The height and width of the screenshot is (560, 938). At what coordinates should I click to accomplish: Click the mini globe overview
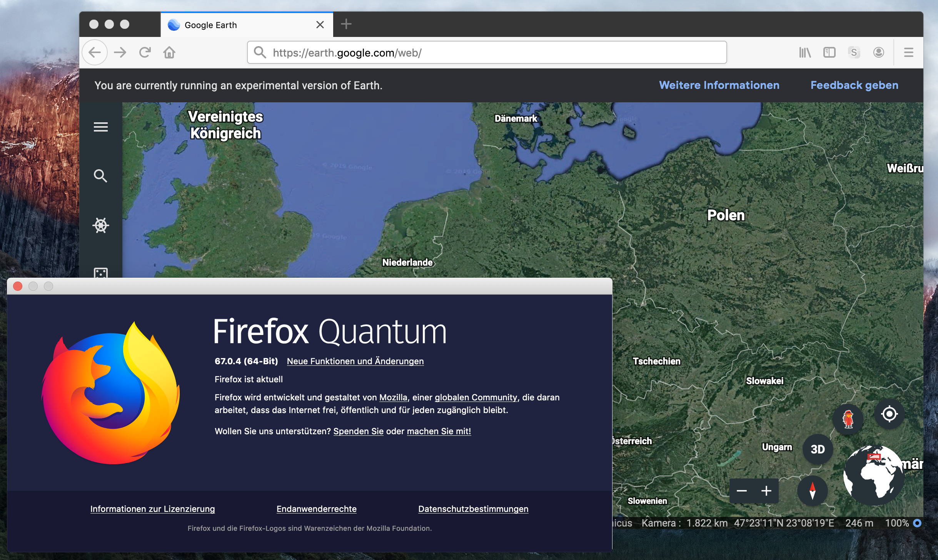(x=873, y=475)
